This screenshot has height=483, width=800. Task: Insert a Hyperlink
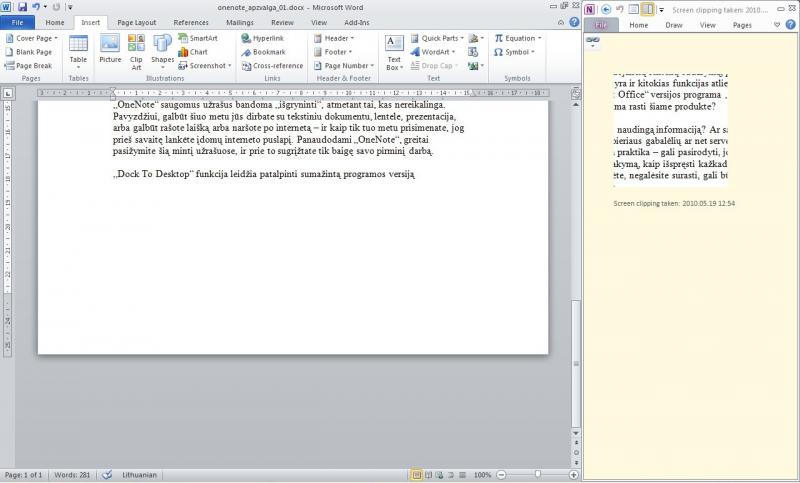click(x=262, y=38)
